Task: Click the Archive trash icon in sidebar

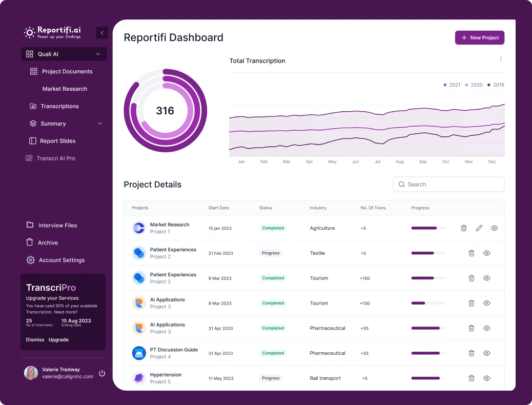Action: pos(30,242)
